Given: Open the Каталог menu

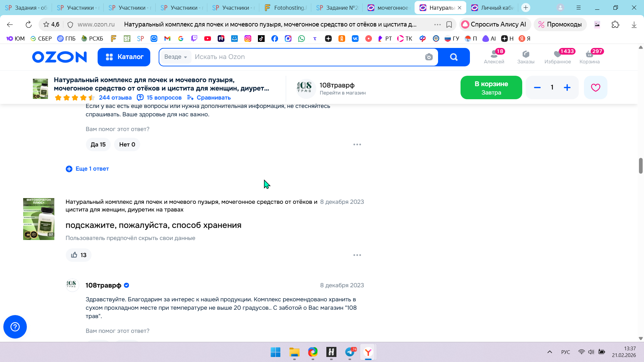Looking at the screenshot, I should tap(124, 57).
